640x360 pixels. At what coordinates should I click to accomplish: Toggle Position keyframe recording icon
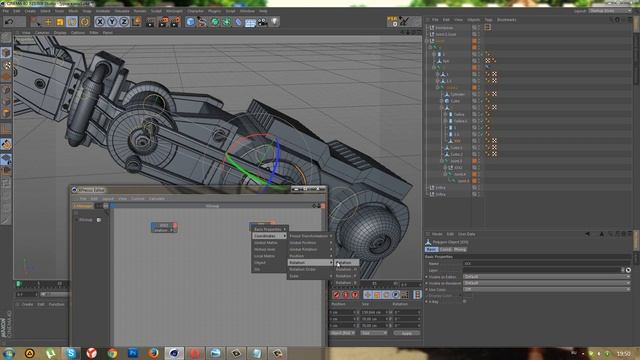click(x=368, y=295)
